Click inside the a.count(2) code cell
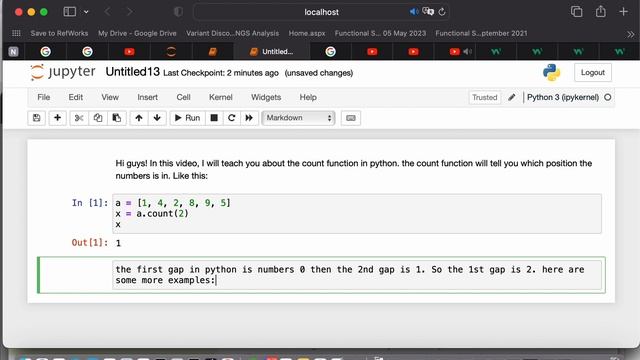This screenshot has height=360, width=640. click(357, 213)
